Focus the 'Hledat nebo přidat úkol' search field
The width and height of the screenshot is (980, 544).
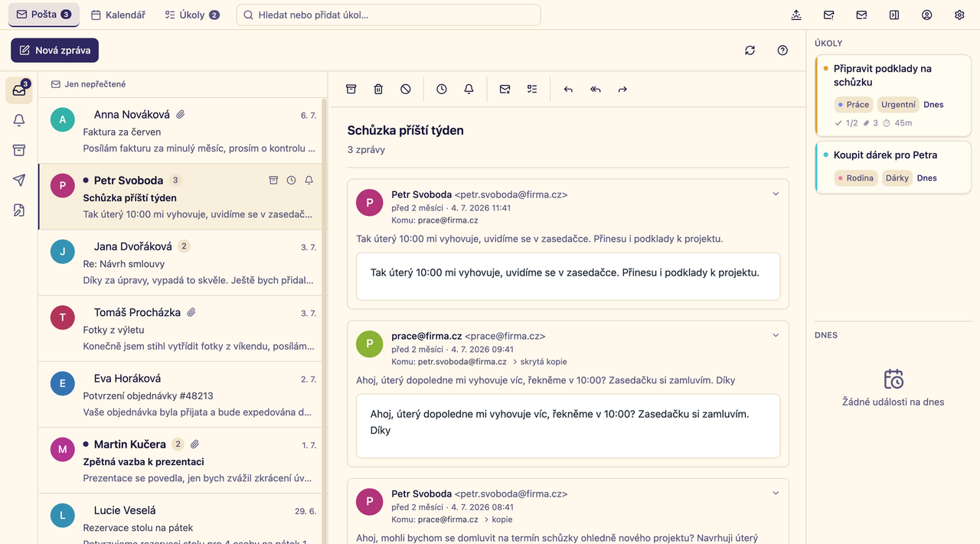(x=388, y=15)
